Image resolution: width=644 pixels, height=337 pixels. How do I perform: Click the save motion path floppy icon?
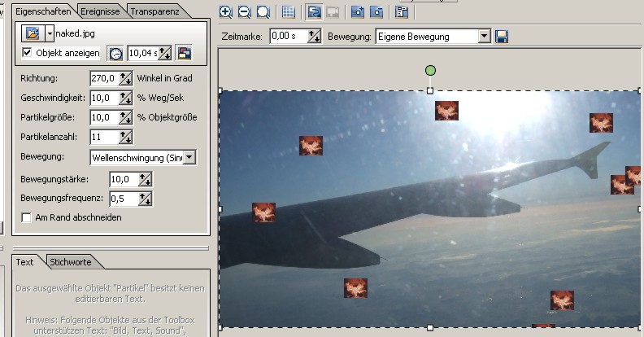502,37
